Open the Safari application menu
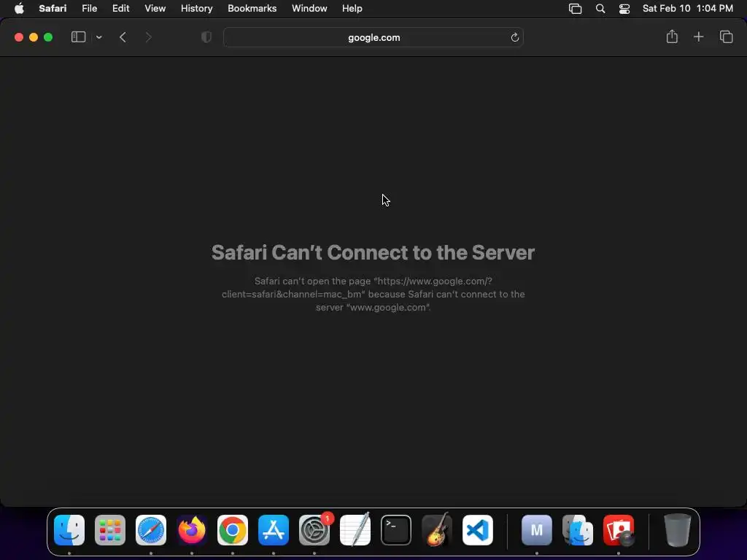Image resolution: width=747 pixels, height=560 pixels. [53, 9]
